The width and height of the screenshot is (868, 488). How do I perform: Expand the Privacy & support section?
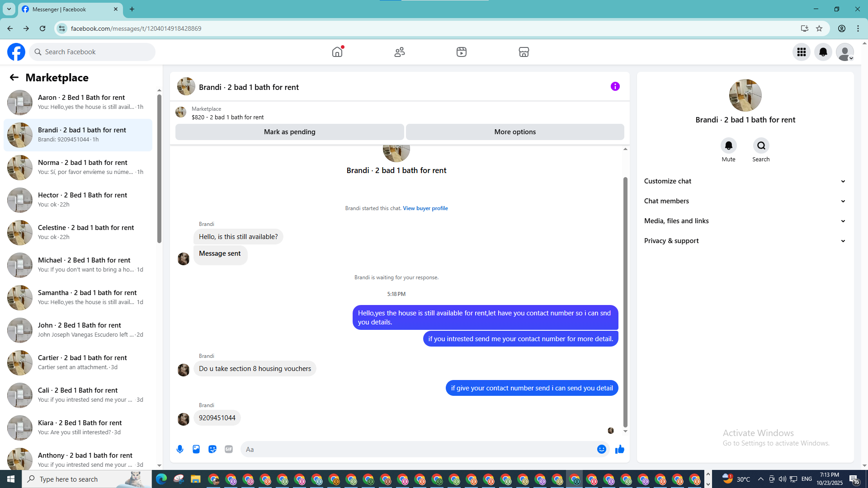point(745,241)
